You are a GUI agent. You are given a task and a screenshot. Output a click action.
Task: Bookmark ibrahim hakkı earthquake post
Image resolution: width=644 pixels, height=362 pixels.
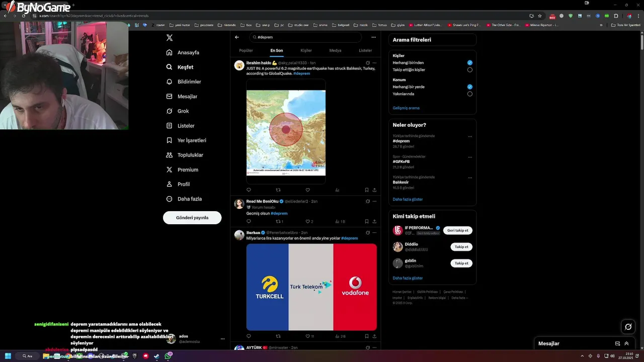pyautogui.click(x=367, y=190)
